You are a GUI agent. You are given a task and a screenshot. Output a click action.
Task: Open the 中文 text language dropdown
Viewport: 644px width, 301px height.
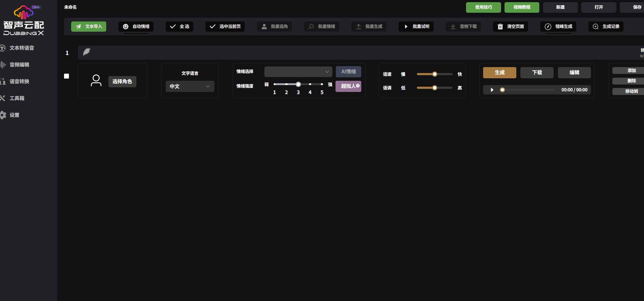point(190,86)
